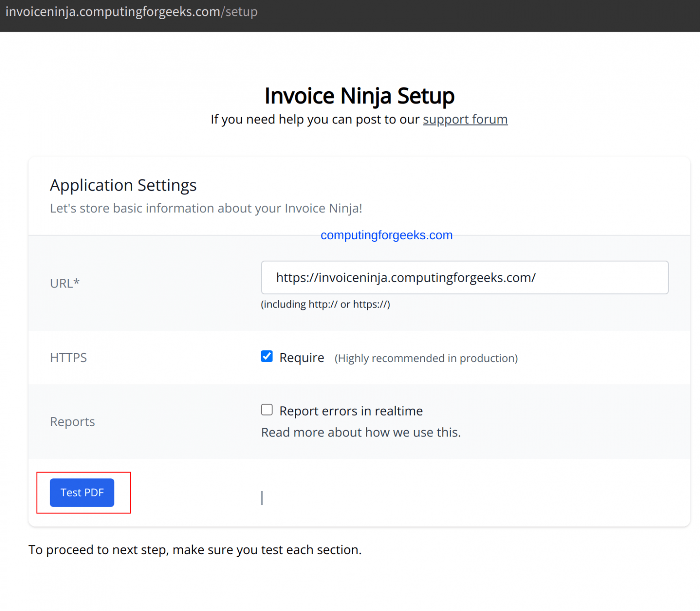Open Read more about how we use this
This screenshot has height=611, width=700.
(x=361, y=432)
